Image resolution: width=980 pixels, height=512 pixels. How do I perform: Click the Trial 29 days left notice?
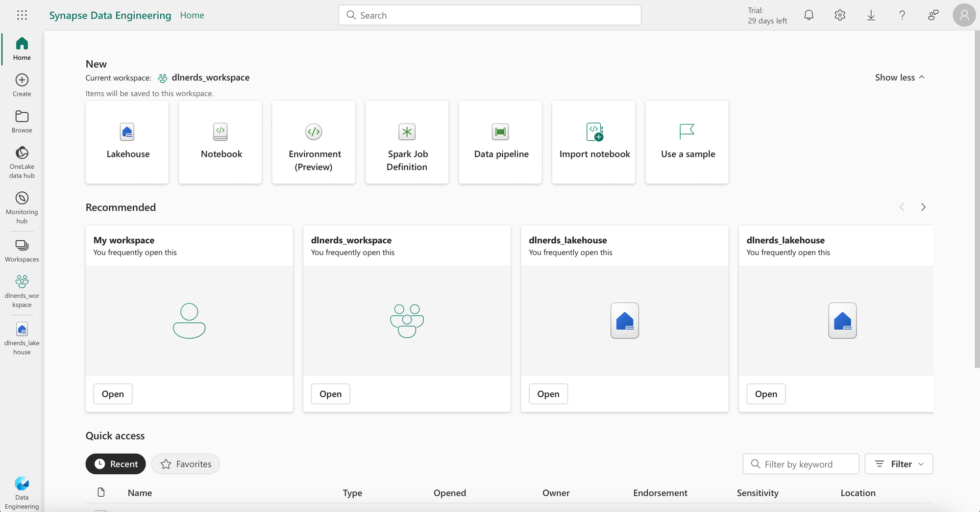[767, 15]
